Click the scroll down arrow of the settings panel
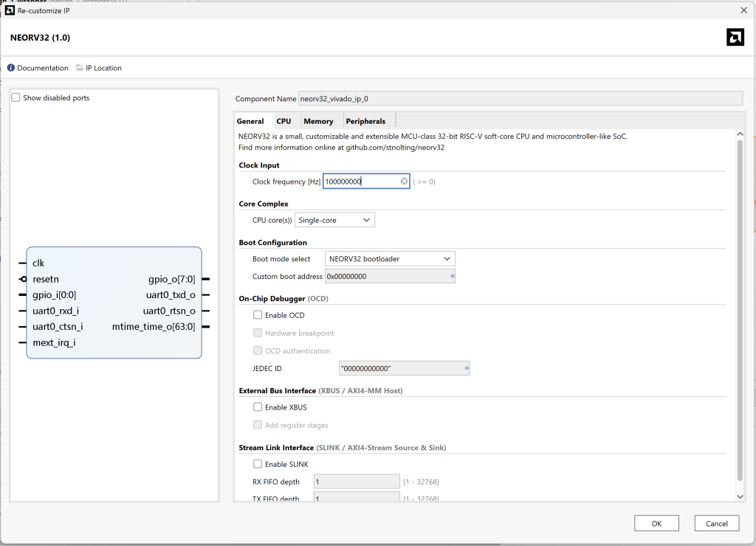This screenshot has height=546, width=756. click(x=740, y=497)
